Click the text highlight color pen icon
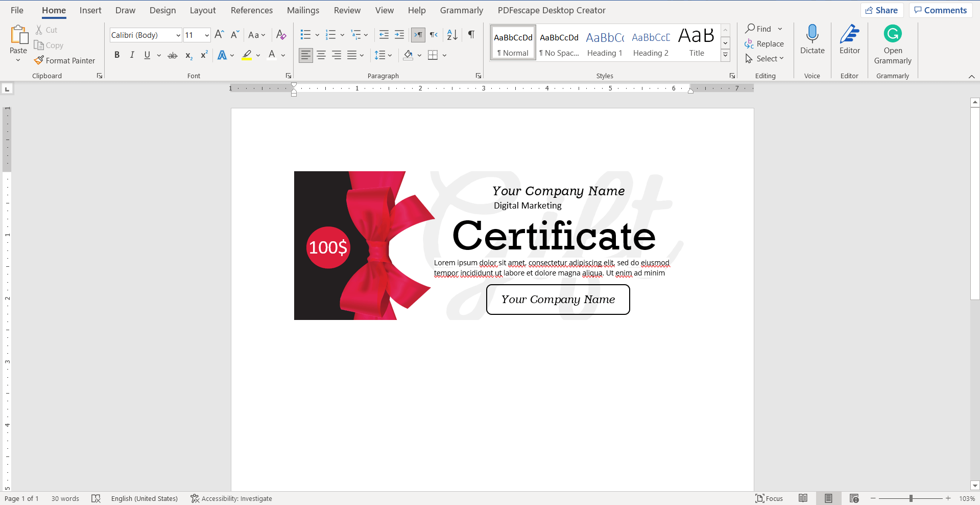Screen dimensions: 980x505 (x=247, y=55)
